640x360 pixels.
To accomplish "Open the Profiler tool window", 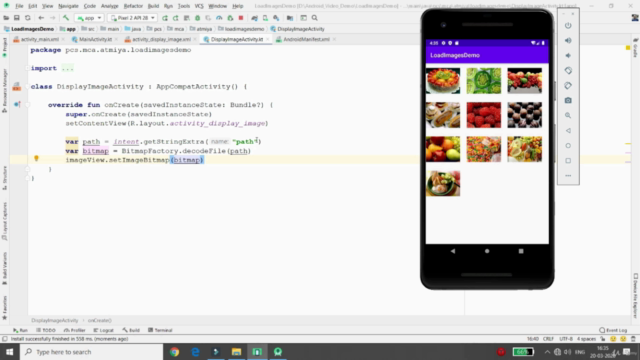I will [75, 330].
